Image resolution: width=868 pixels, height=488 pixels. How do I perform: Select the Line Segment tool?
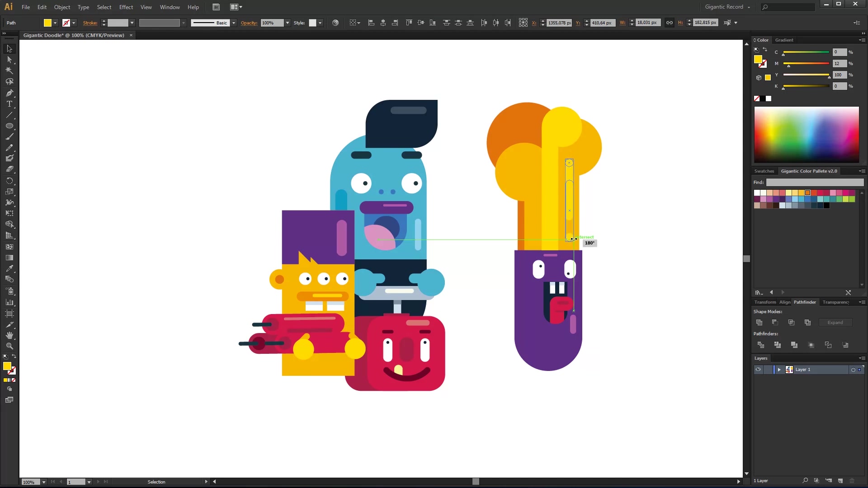pos(9,115)
